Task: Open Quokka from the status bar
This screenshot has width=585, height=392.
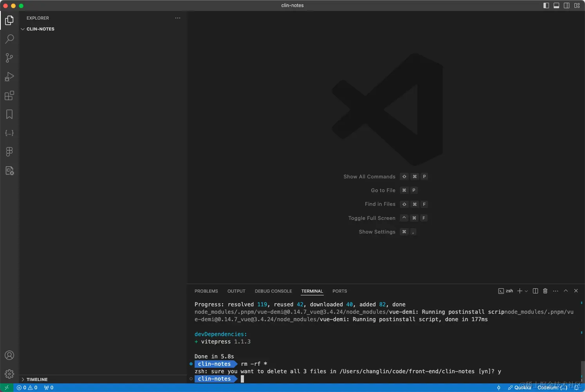Action: pyautogui.click(x=522, y=387)
